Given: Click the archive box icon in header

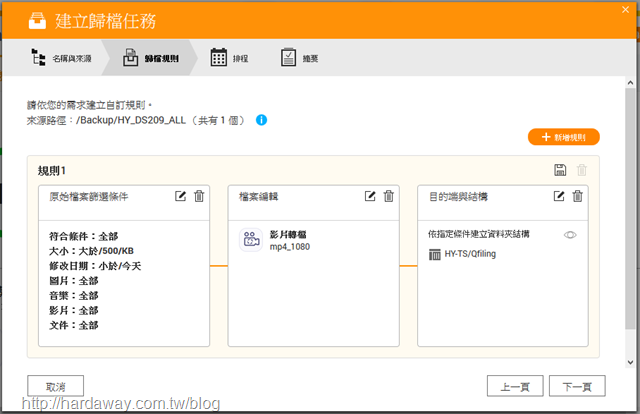Looking at the screenshot, I should [38, 21].
